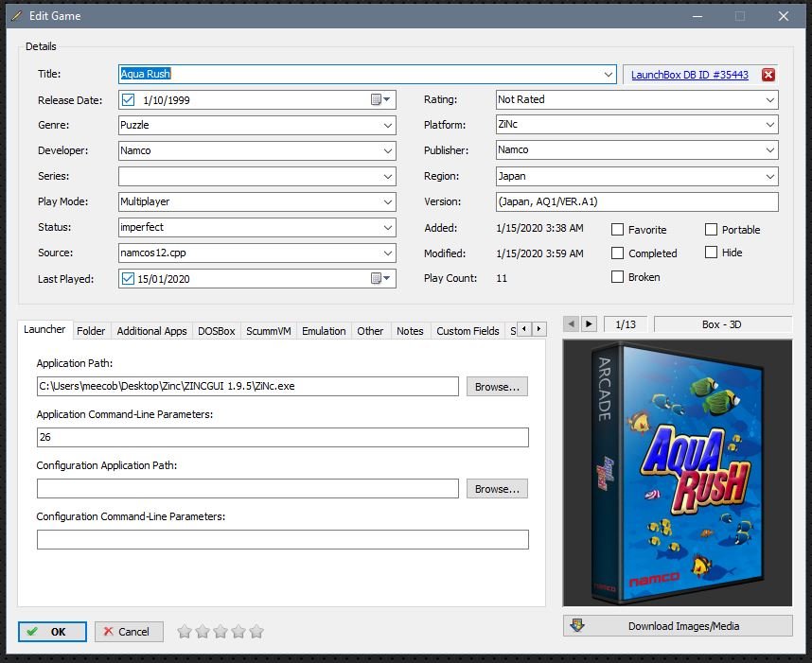Image resolution: width=812 pixels, height=663 pixels.
Task: Browse for the Configuration Application Path
Action: (497, 489)
